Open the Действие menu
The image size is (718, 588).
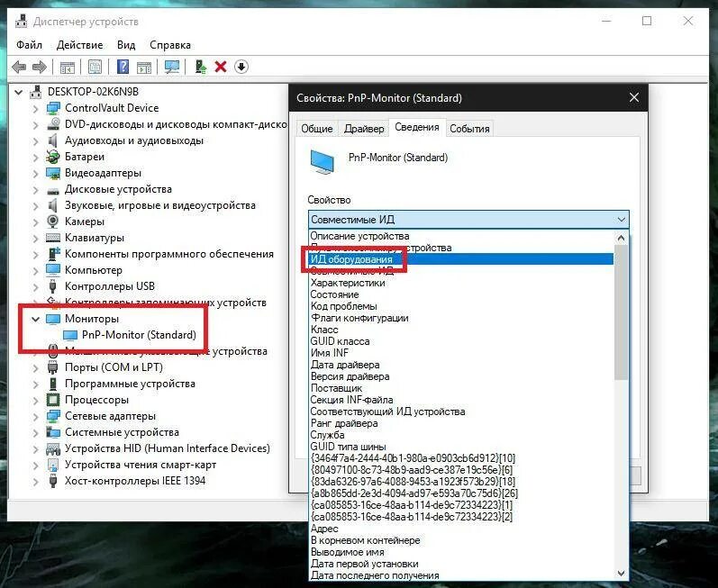(x=79, y=45)
